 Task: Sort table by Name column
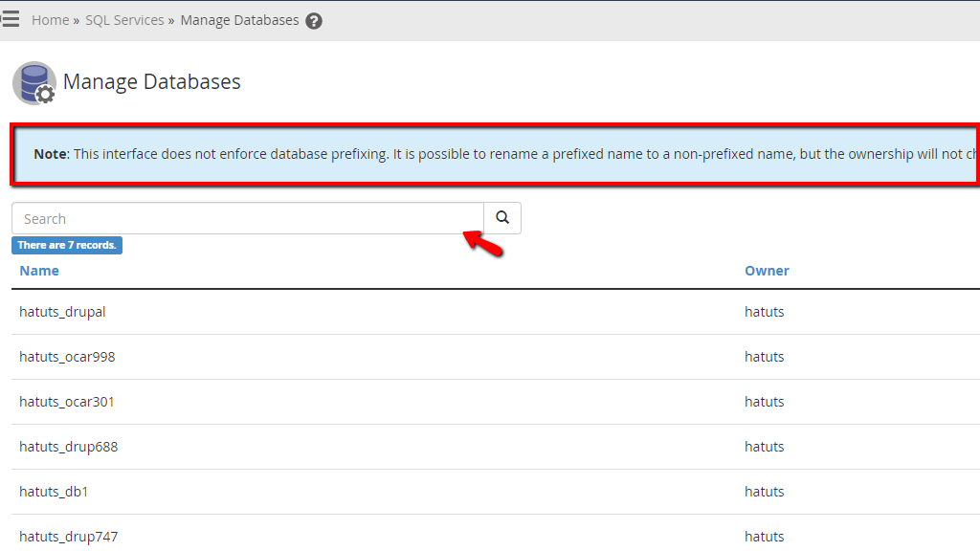tap(39, 271)
